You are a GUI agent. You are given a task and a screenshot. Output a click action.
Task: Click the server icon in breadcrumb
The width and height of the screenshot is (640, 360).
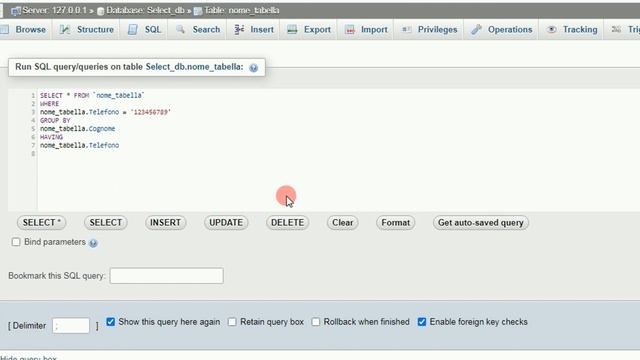(16, 11)
